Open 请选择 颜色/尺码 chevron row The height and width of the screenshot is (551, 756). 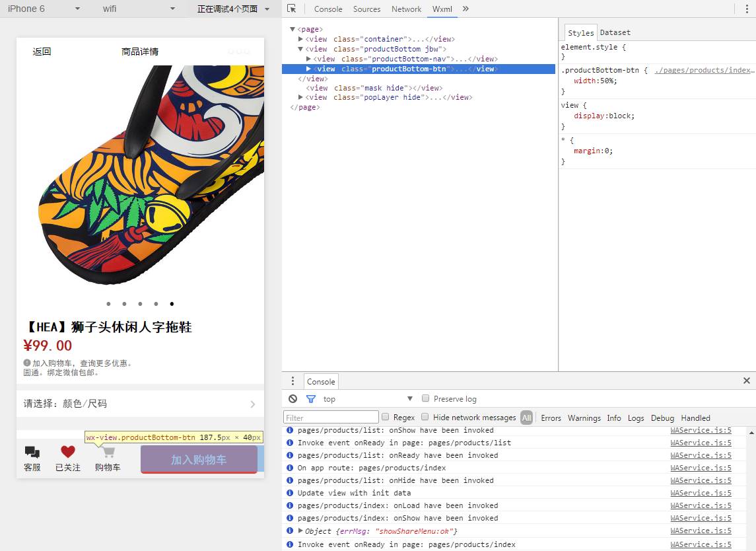(140, 404)
